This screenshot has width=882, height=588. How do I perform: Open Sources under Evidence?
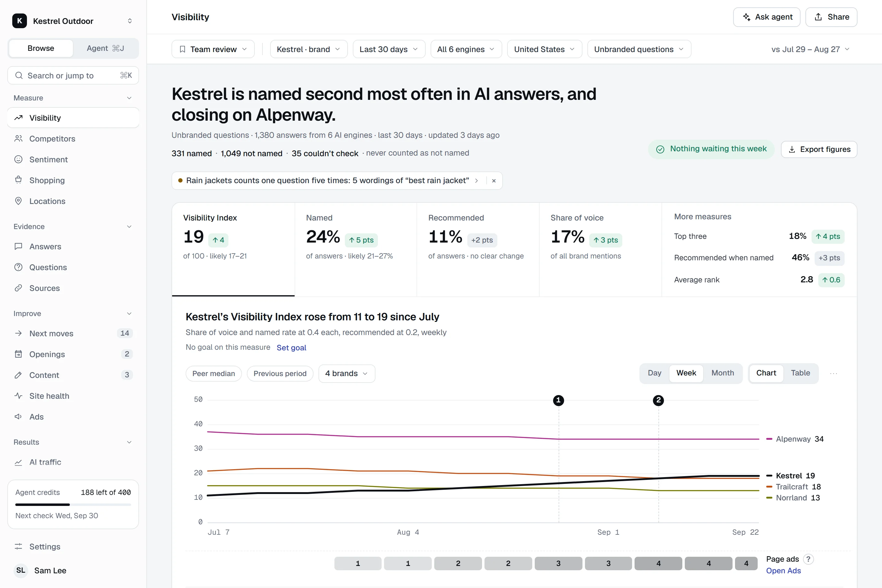coord(73,288)
